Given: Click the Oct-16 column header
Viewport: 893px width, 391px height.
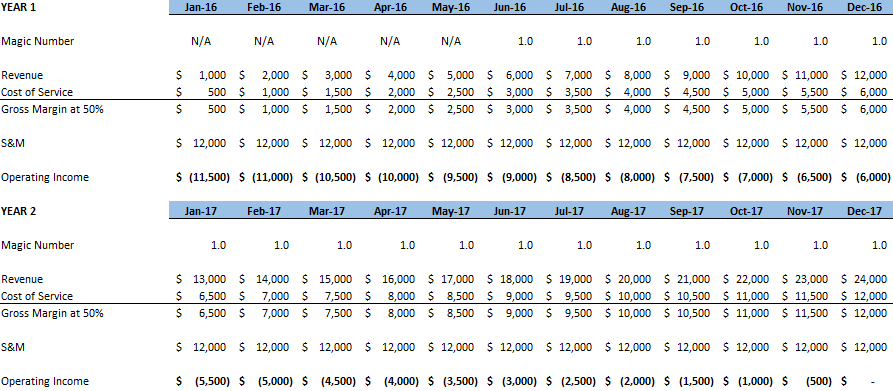Looking at the screenshot, I should 746,7.
